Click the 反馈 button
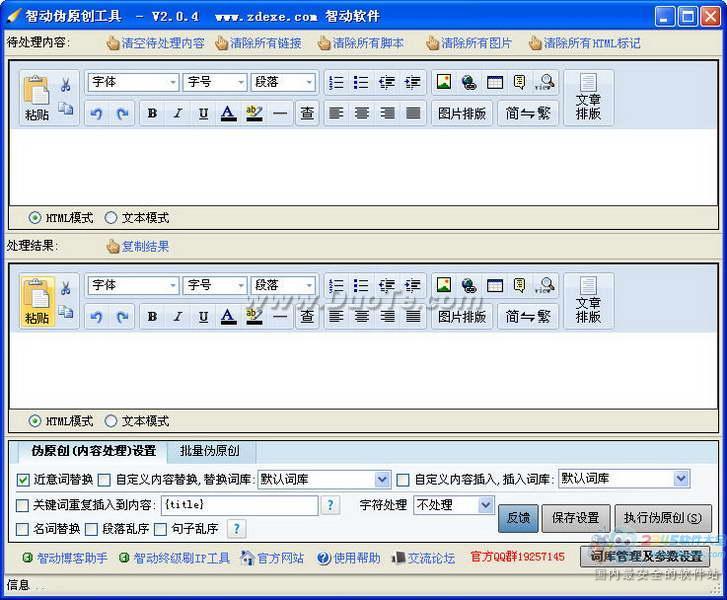Screen dimensions: 727x600 [x=518, y=518]
